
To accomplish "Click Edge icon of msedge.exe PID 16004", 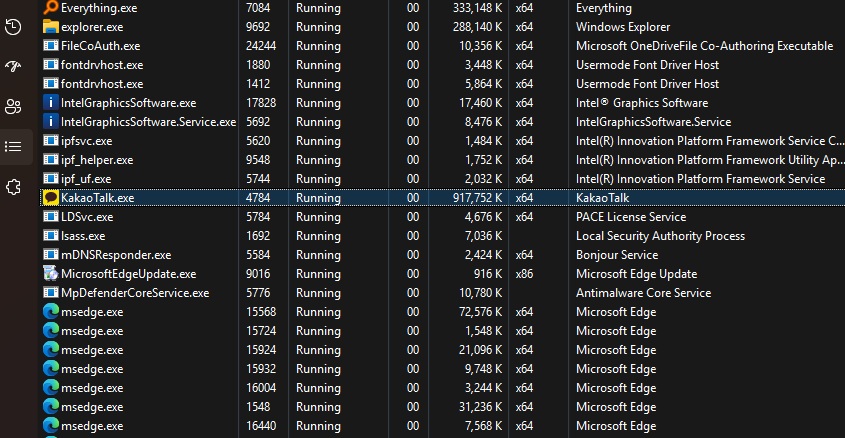I will (51, 388).
